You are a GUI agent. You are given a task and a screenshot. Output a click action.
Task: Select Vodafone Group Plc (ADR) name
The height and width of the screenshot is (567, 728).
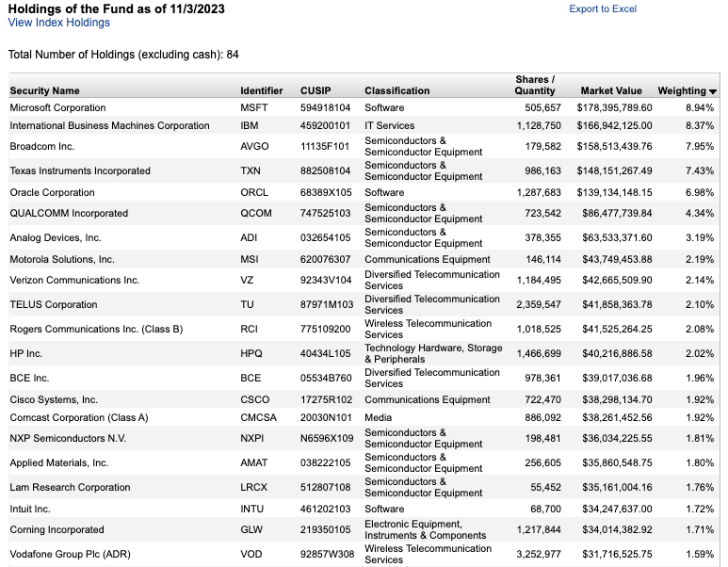click(70, 555)
